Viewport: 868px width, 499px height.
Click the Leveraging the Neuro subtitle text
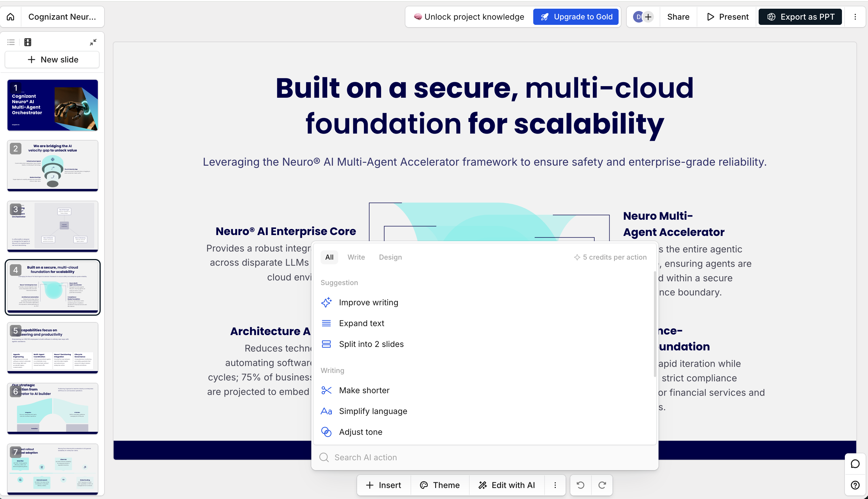(485, 162)
